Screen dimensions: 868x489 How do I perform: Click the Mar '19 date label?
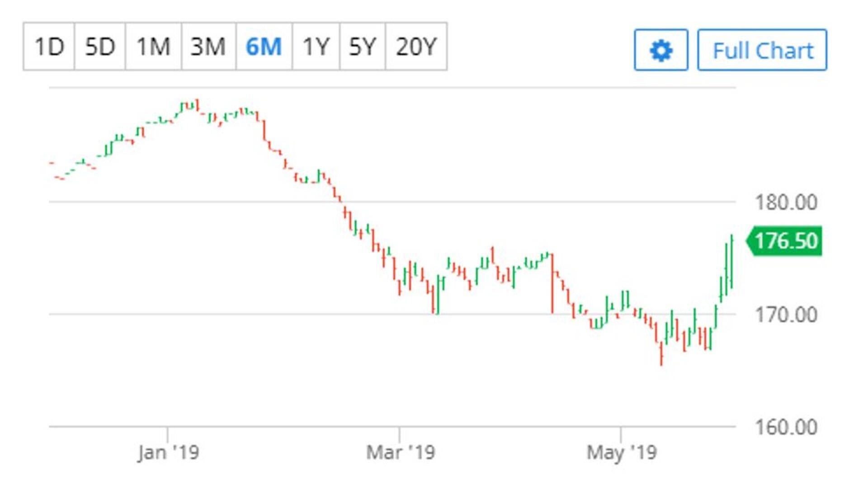coord(400,452)
